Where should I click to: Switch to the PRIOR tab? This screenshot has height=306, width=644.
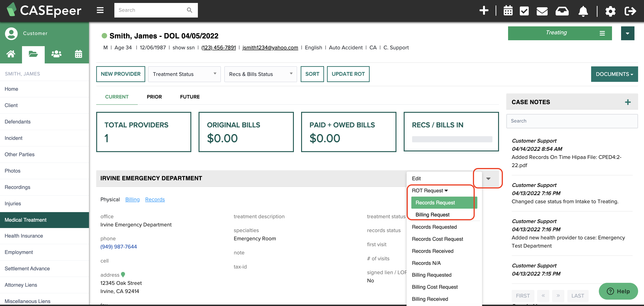pyautogui.click(x=154, y=97)
